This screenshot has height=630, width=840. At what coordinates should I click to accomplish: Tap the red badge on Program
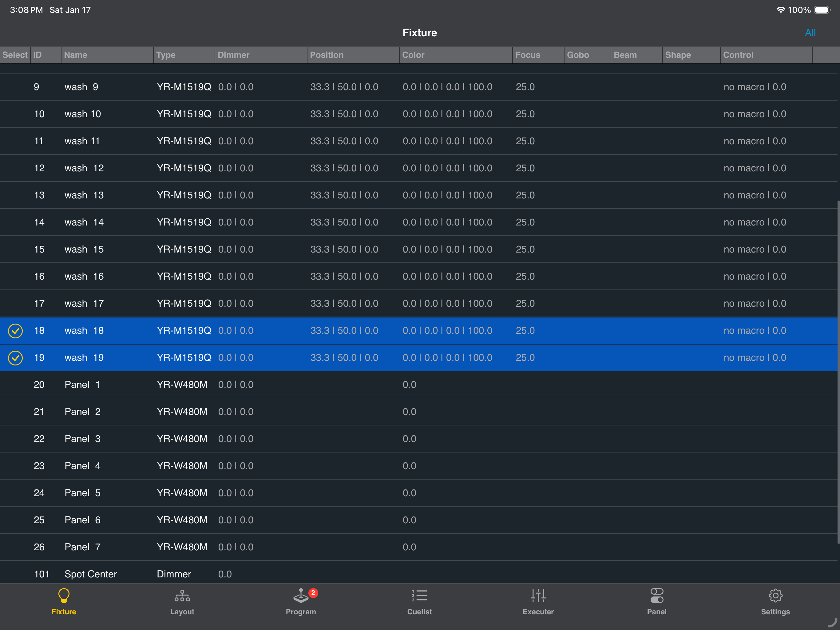click(x=313, y=593)
